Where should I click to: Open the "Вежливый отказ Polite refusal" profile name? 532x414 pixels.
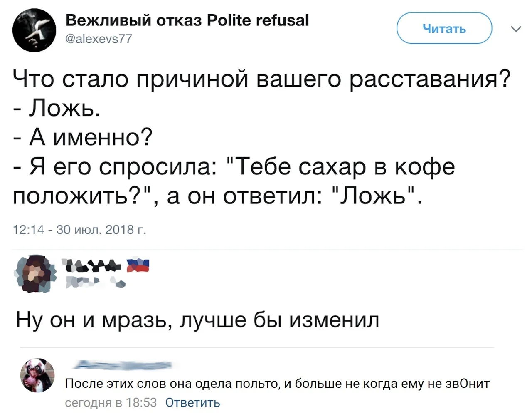tap(187, 20)
